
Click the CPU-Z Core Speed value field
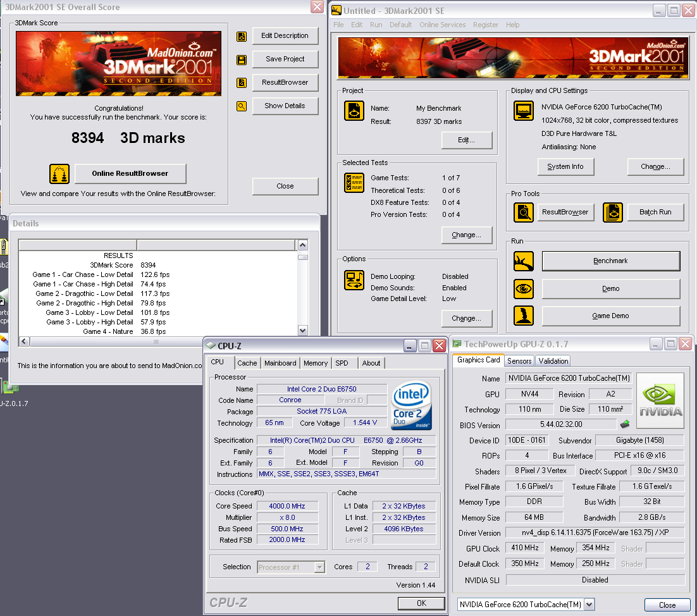(x=287, y=506)
